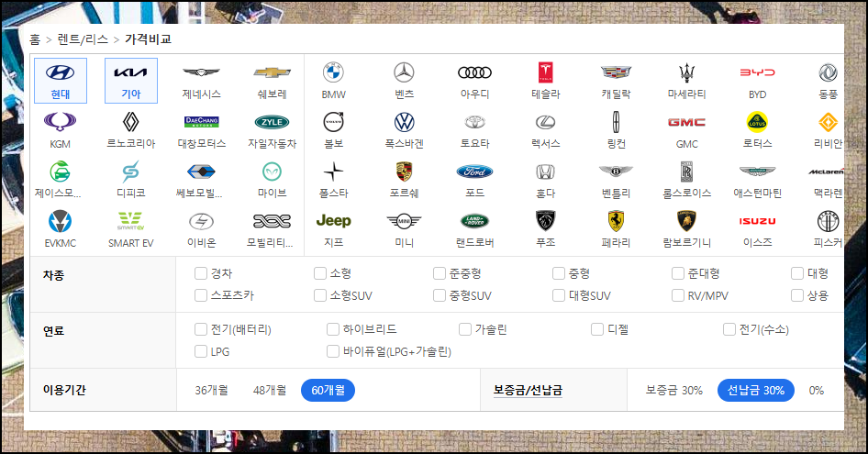Check the 가솔린 fuel option
The height and width of the screenshot is (454, 868).
coord(465,329)
